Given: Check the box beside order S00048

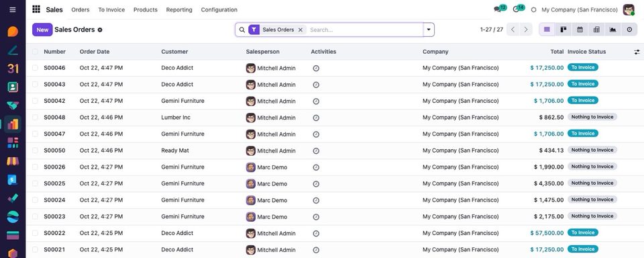Looking at the screenshot, I should pos(35,118).
